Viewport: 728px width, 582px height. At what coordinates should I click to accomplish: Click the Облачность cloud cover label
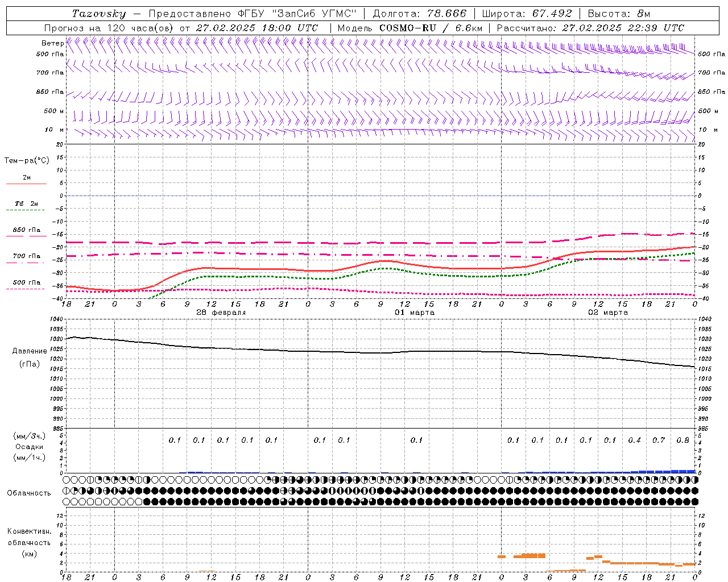coord(29,493)
